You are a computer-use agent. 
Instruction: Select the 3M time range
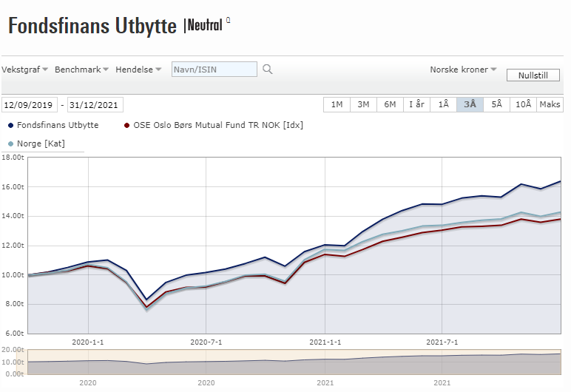click(x=363, y=104)
